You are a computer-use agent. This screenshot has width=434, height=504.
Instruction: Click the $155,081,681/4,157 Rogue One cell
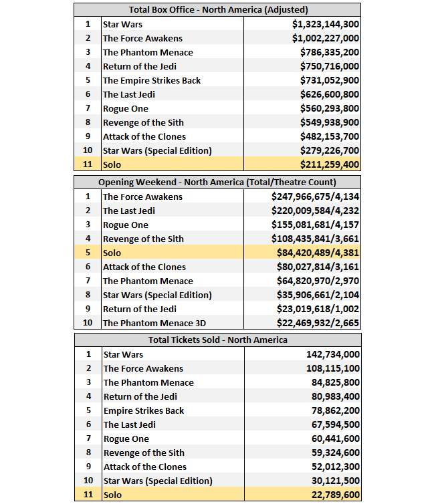[316, 225]
